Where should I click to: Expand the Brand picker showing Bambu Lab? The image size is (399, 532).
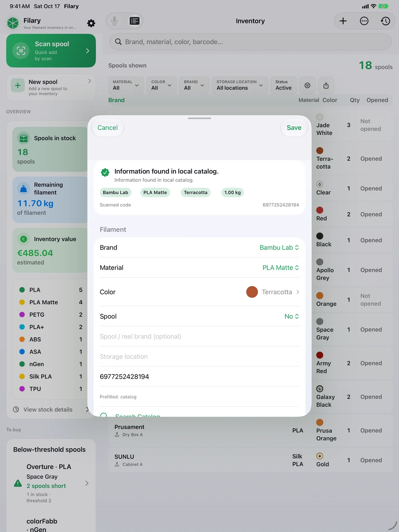click(x=279, y=247)
